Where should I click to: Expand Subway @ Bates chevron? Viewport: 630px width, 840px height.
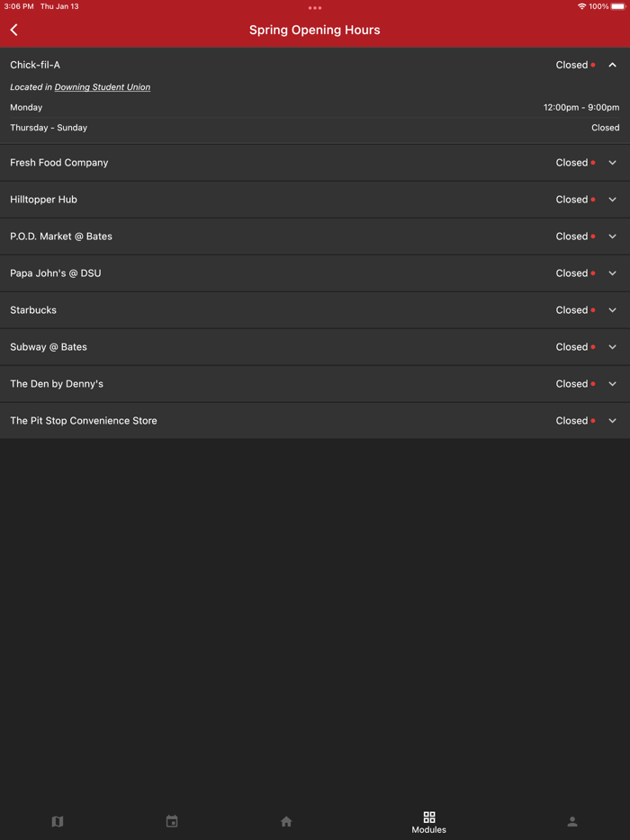pyautogui.click(x=612, y=347)
